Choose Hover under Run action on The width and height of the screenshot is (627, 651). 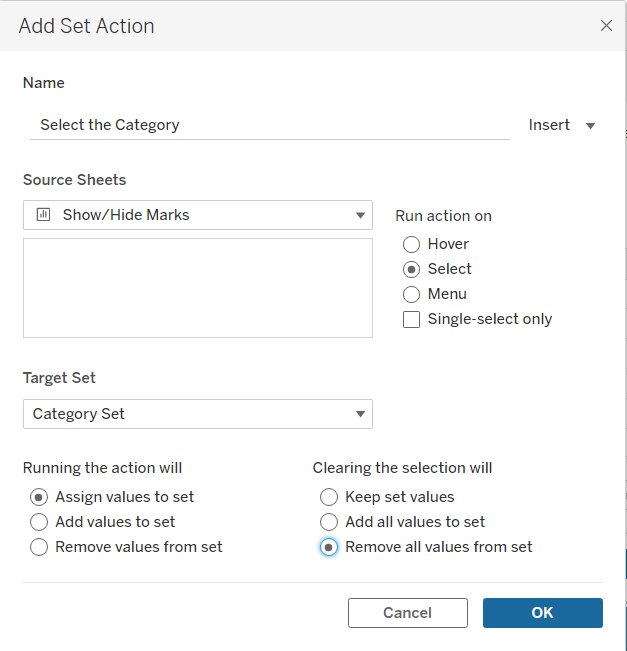411,244
